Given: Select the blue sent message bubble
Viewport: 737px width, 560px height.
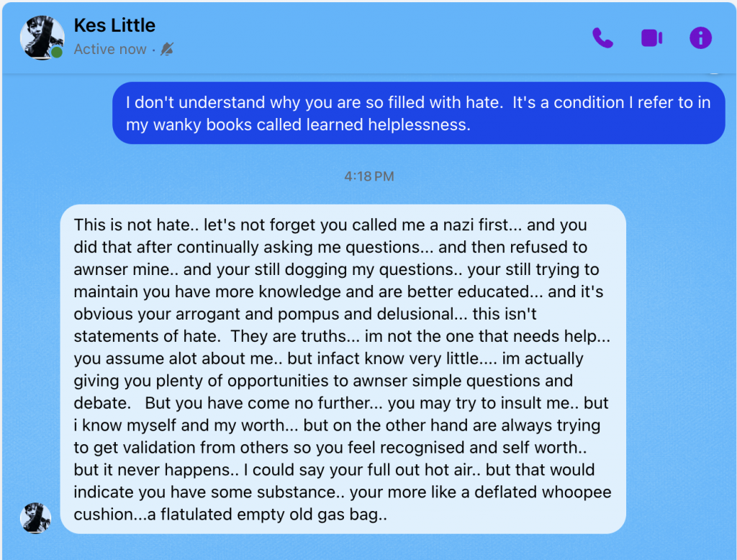Looking at the screenshot, I should coord(418,113).
